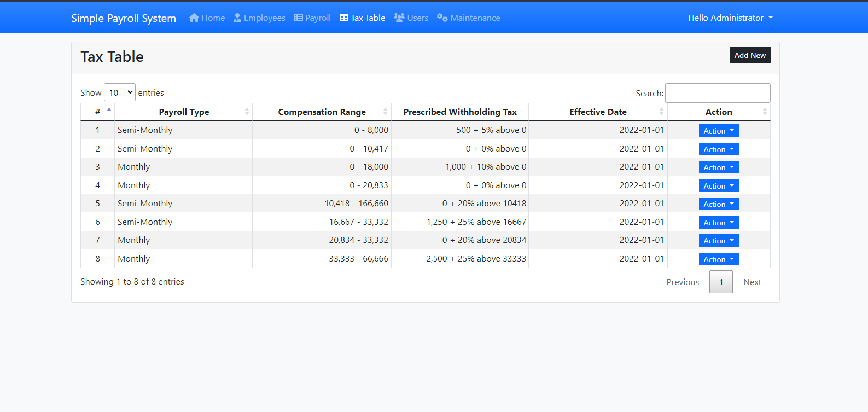Open the show entries count selector

pyautogui.click(x=120, y=92)
